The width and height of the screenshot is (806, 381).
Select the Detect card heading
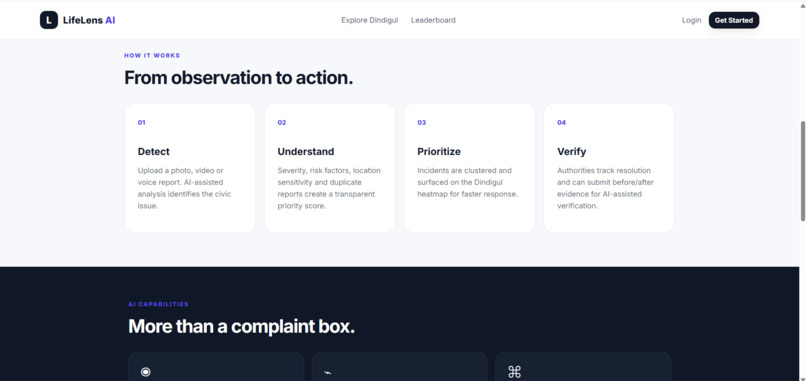pos(154,152)
